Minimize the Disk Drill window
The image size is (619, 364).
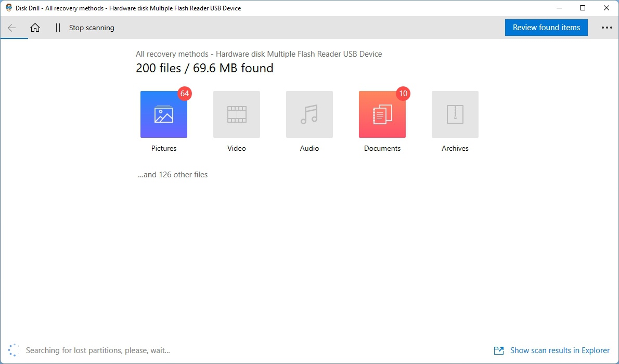tap(559, 8)
